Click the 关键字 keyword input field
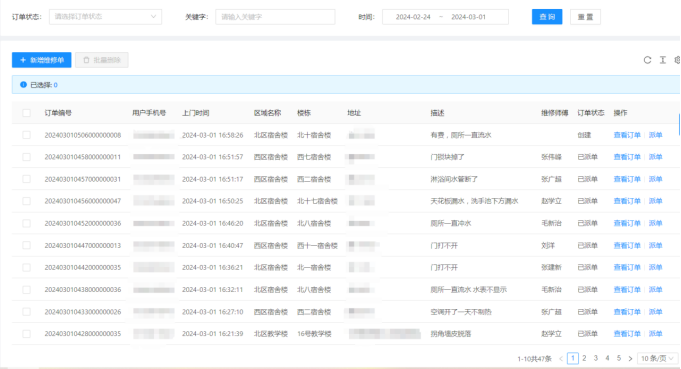Viewport: 681px width, 369px height. point(275,17)
